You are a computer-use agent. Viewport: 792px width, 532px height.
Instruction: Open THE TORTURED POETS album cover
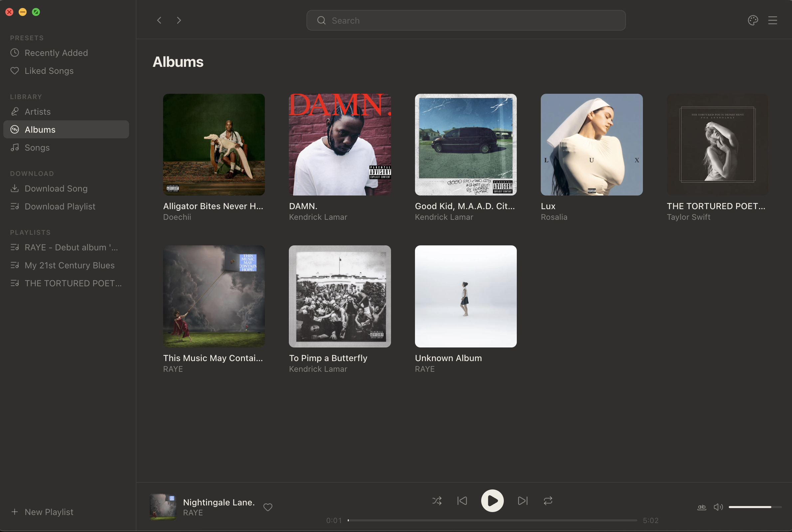click(x=717, y=145)
